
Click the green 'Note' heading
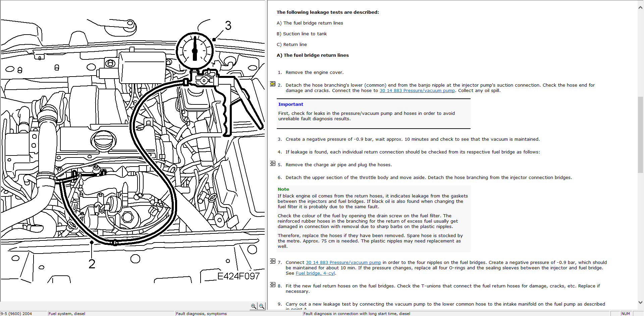[x=283, y=189]
